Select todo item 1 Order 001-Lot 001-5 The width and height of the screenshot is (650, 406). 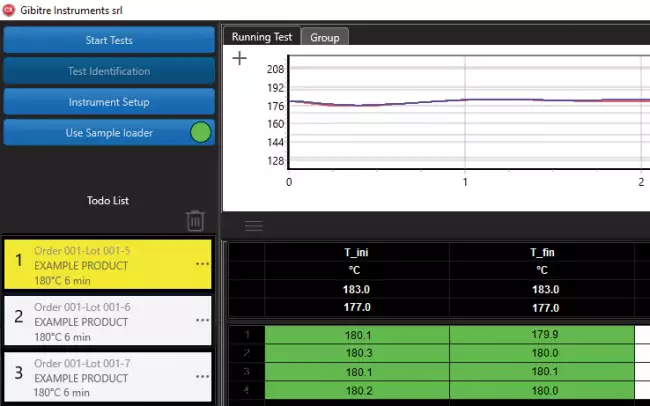(100, 265)
